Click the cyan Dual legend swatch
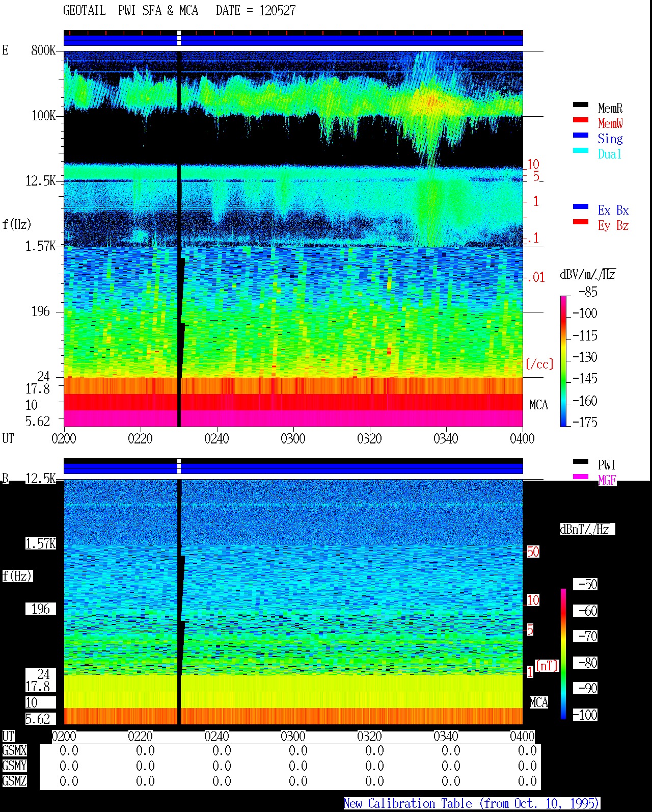This screenshot has width=652, height=812. (581, 151)
